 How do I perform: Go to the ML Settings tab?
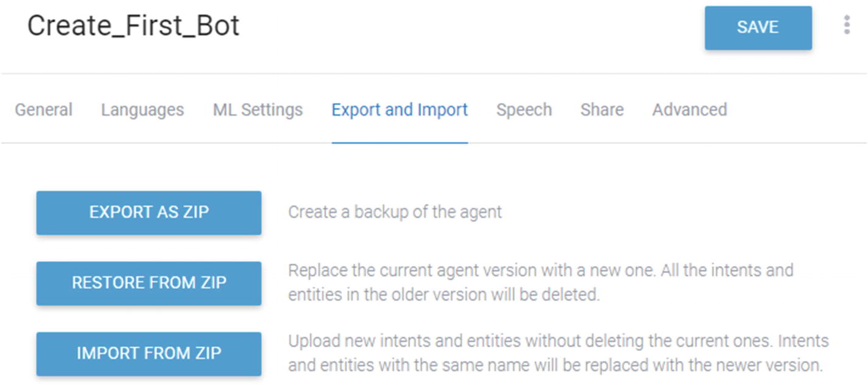coord(258,110)
